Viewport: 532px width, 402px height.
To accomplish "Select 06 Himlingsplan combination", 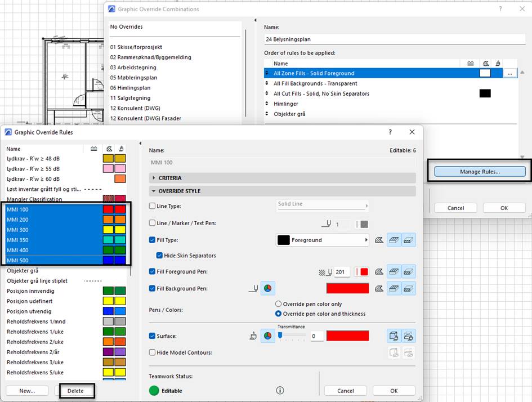I will coord(130,88).
